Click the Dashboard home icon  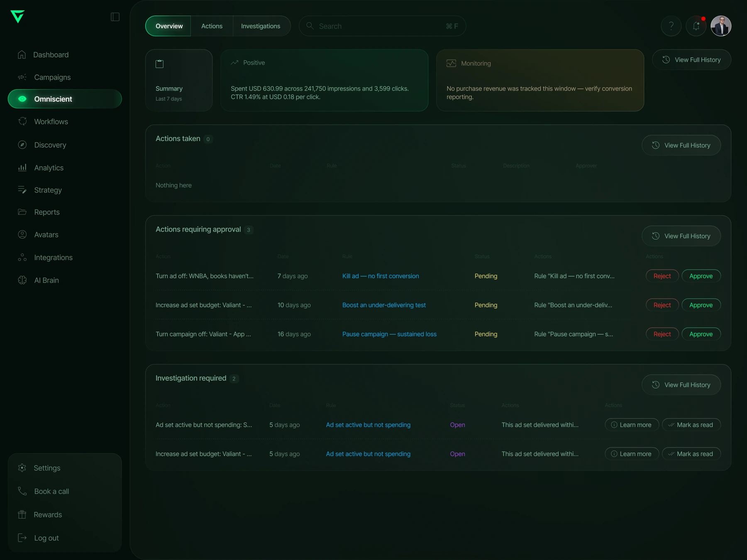[x=22, y=55]
